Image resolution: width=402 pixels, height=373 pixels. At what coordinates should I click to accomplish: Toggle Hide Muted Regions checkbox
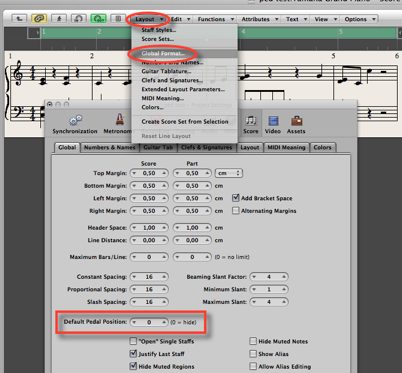[133, 366]
